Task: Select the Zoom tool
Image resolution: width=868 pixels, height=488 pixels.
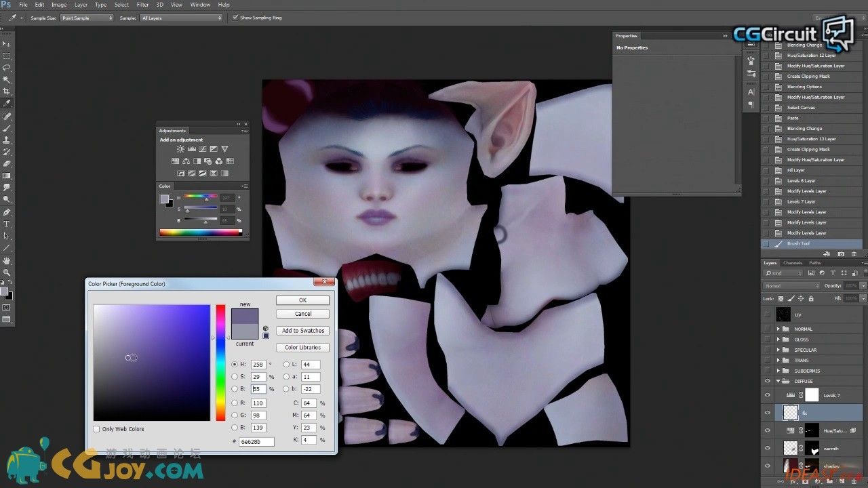Action: click(x=7, y=272)
